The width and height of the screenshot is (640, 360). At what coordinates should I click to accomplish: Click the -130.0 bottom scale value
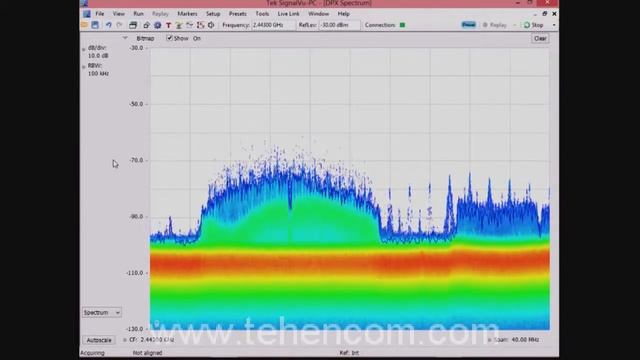tap(135, 329)
